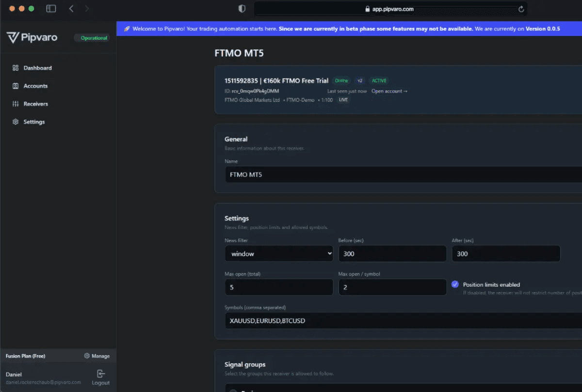Click the Settings gear icon in sidebar

coord(16,122)
